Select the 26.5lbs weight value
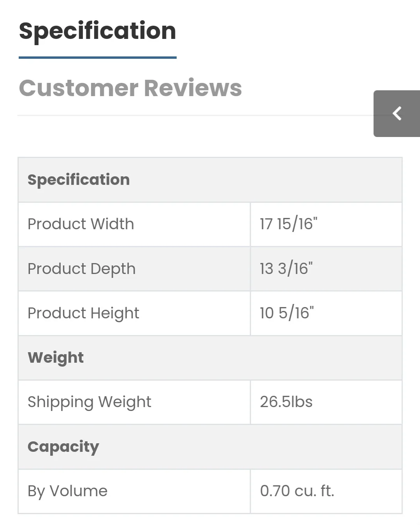 286,402
